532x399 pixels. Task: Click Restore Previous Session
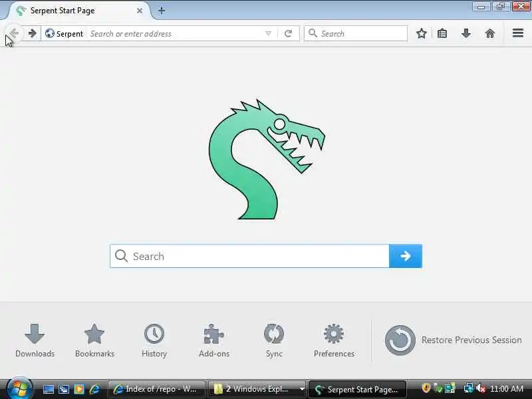[x=453, y=340]
